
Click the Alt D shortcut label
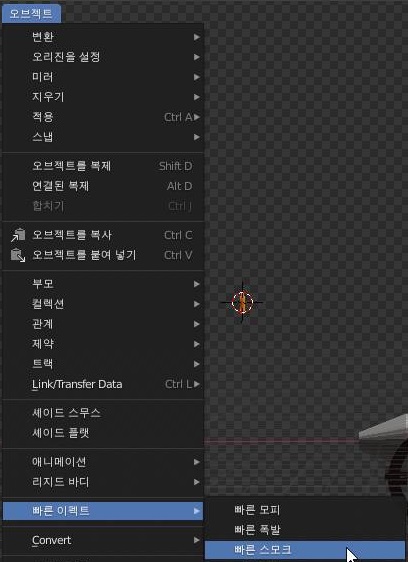pos(180,186)
